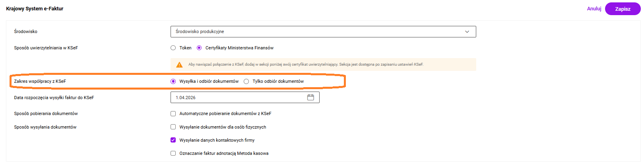
Task: Expand the Środowisko dropdown chevron
Action: [467, 32]
